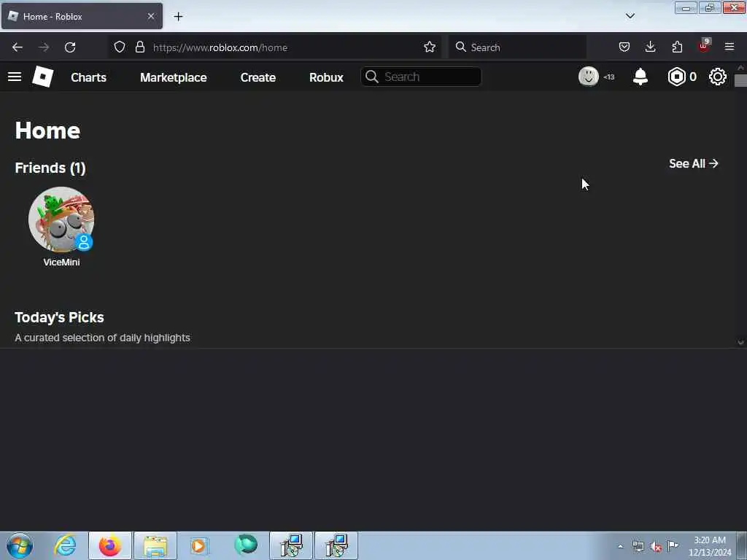The height and width of the screenshot is (560, 747).
Task: Click the muted volume tray icon
Action: (656, 547)
